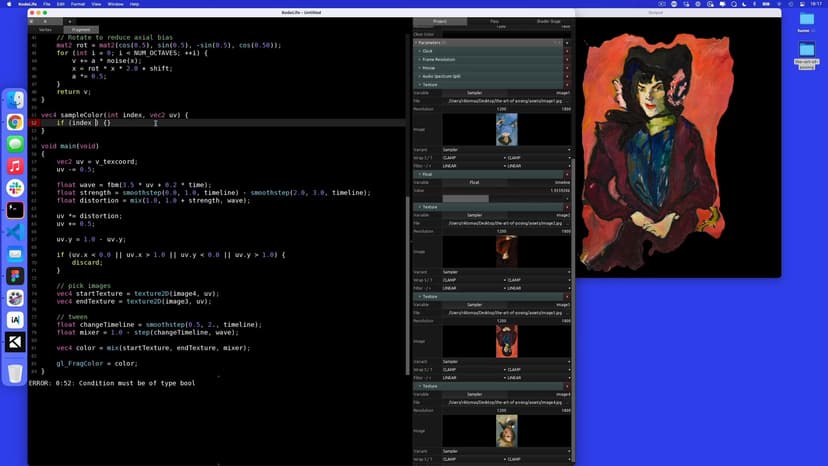
Task: Click the image1 texture thumbnail preview
Action: [x=506, y=129]
